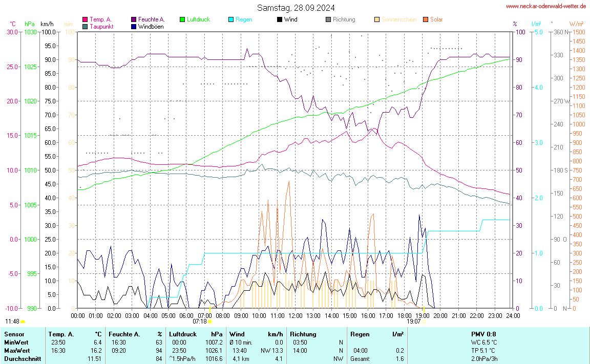Select the orange Solar legend square

[426, 19]
